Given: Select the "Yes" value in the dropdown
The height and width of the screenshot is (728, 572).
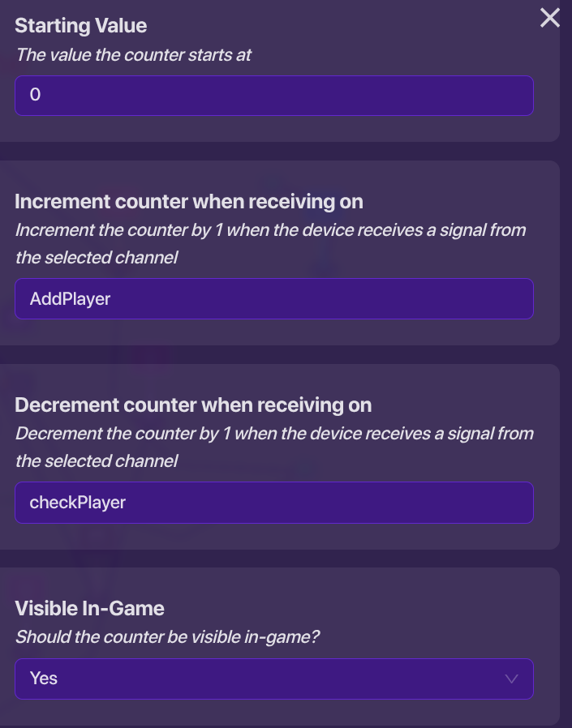Looking at the screenshot, I should pos(44,679).
